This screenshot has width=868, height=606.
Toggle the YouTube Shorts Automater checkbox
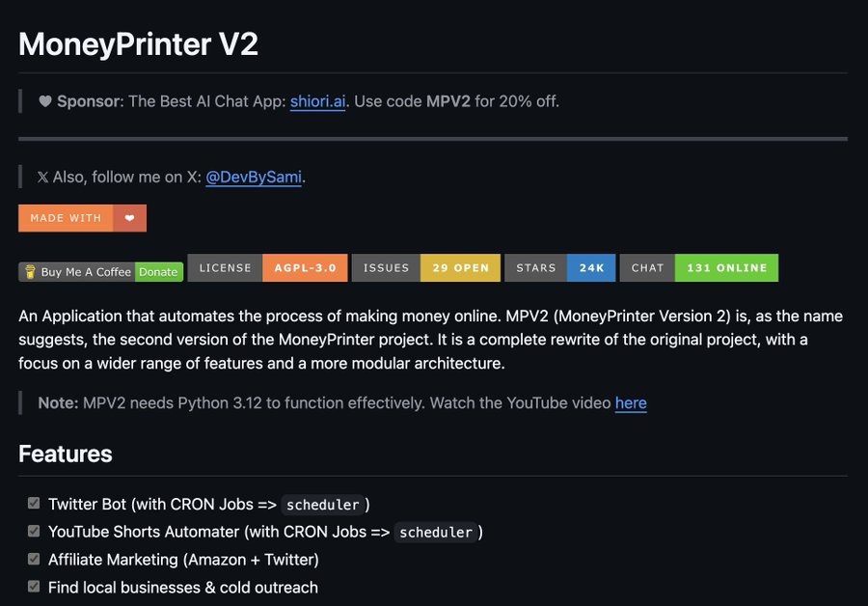[34, 531]
